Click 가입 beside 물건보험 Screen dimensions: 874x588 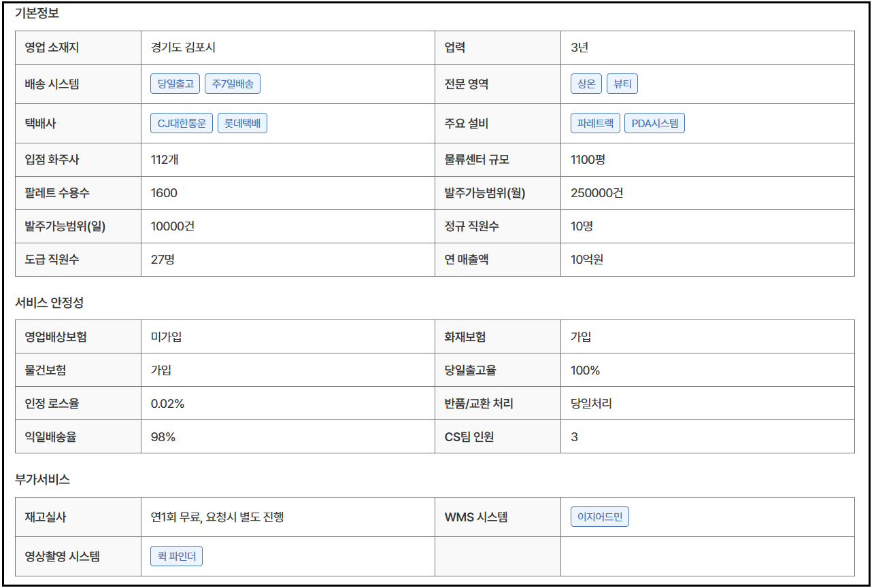click(161, 370)
